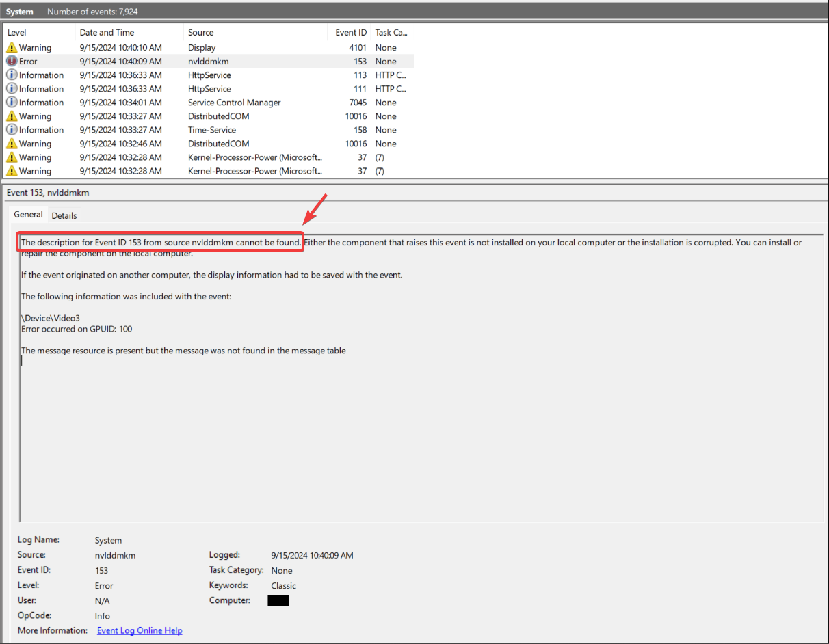The width and height of the screenshot is (829, 644).
Task: Select the Time-Service event 158 row
Action: click(x=209, y=130)
